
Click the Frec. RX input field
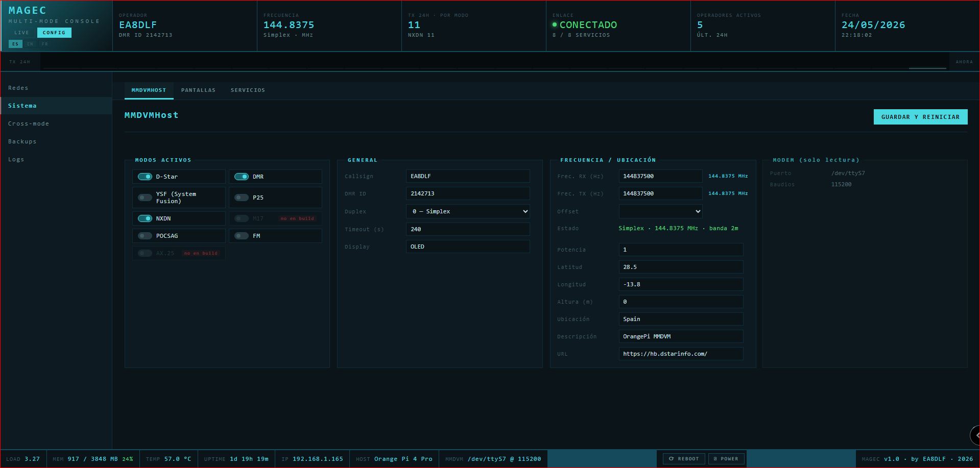click(661, 176)
